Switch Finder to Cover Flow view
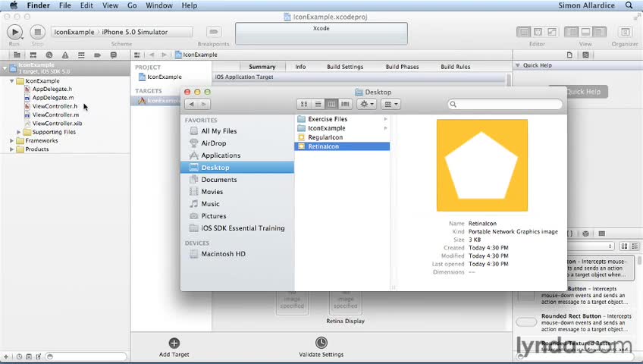This screenshot has height=364, width=643. click(x=345, y=104)
